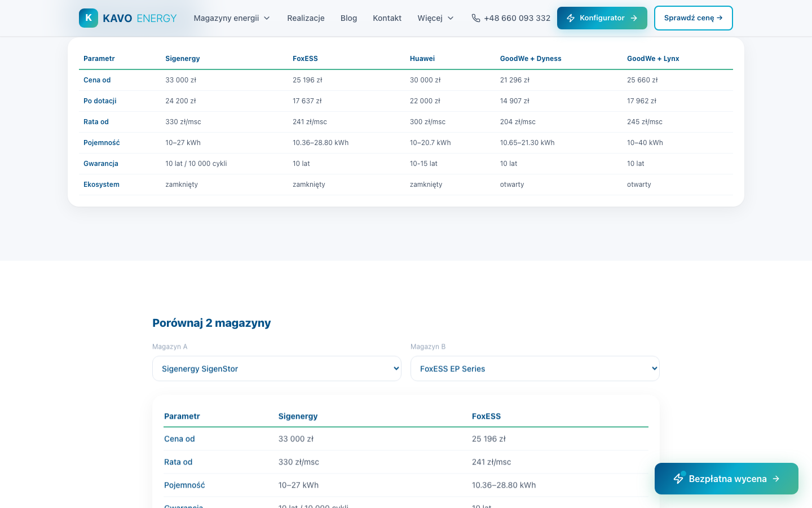Click the phone icon beside +48 660 093 332

tap(476, 18)
